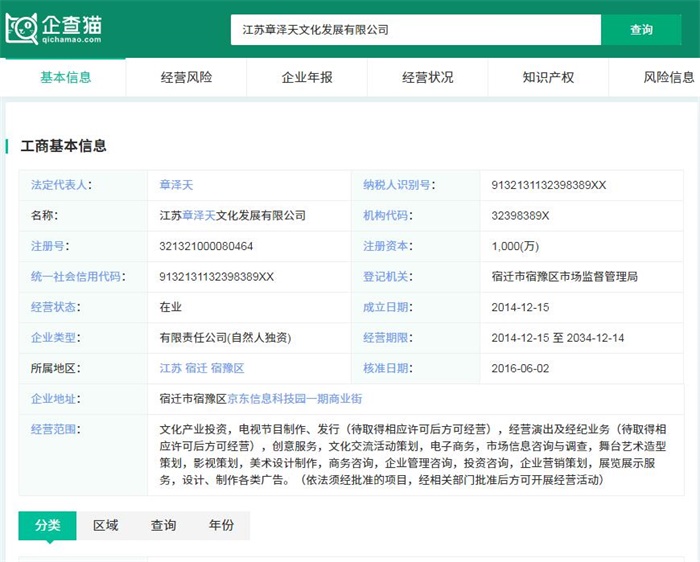Viewport: 700px width, 562px height.
Task: Switch to the 经营风险 tab
Action: (x=186, y=78)
